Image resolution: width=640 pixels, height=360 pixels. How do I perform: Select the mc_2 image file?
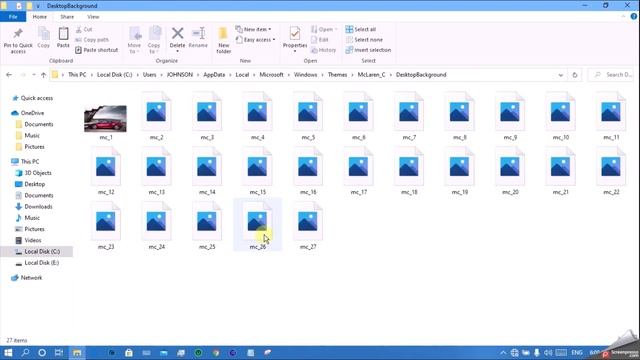pos(156,116)
